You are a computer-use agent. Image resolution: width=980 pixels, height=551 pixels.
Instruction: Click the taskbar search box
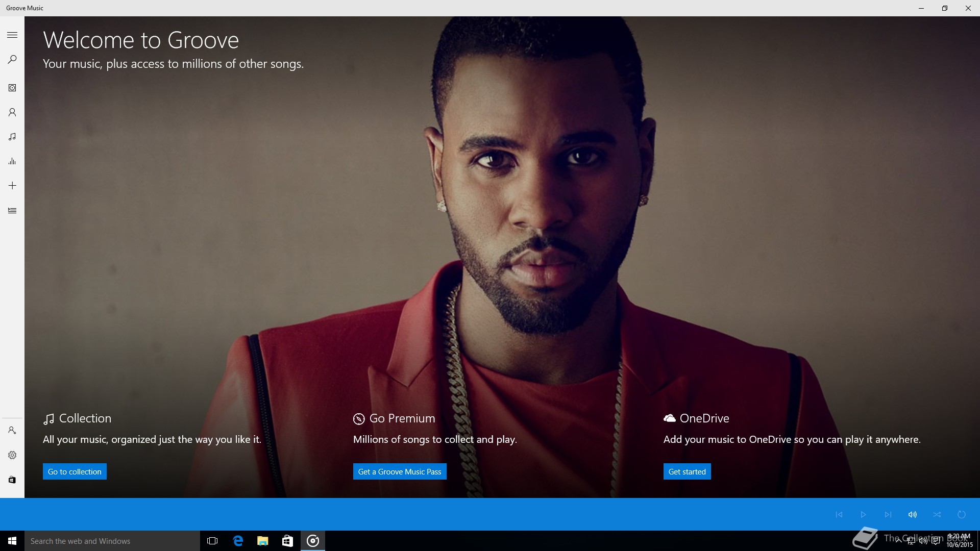click(x=112, y=541)
